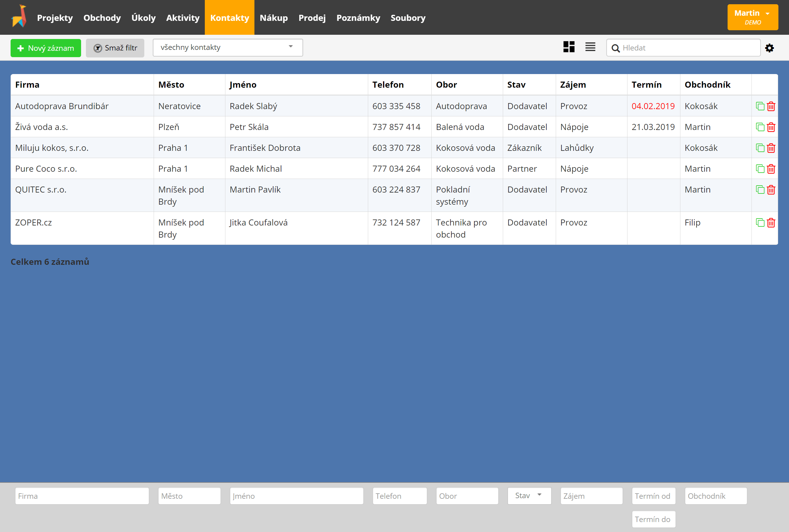
Task: Click the Telefon filter input
Action: (x=400, y=496)
